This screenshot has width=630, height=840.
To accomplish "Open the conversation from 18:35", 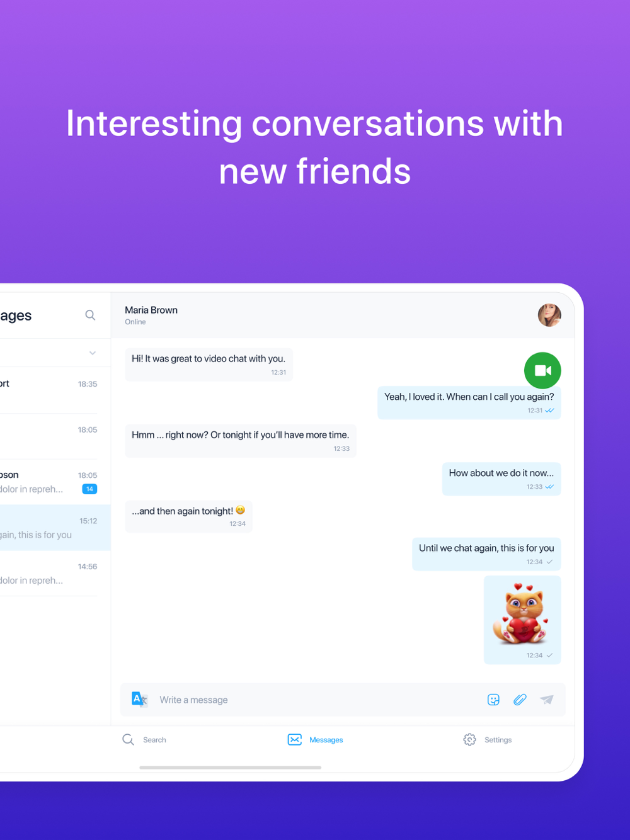I will (49, 390).
